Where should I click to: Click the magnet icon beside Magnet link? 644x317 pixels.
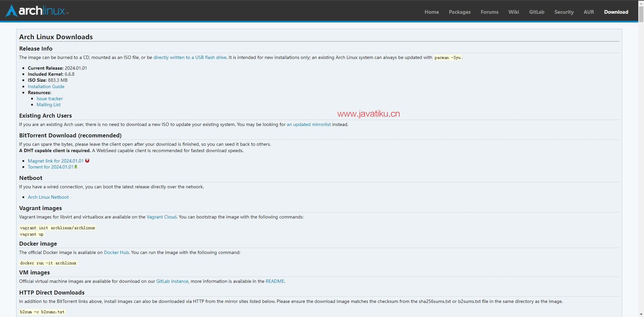[87, 161]
